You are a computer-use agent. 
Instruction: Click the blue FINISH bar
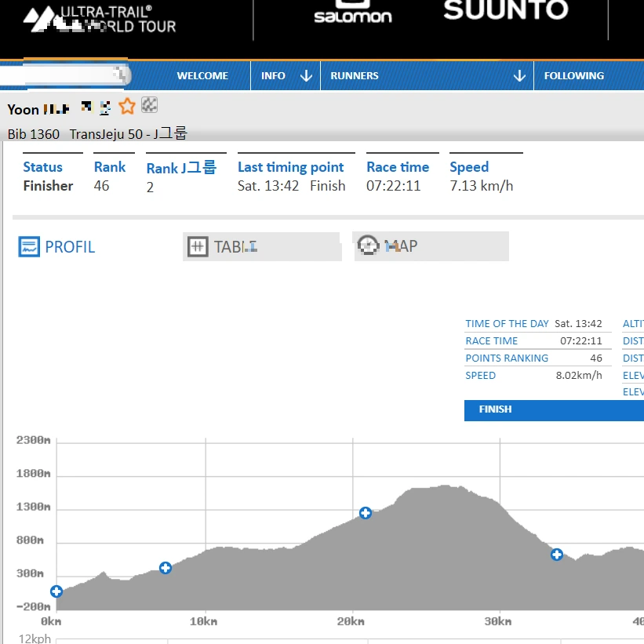(554, 410)
